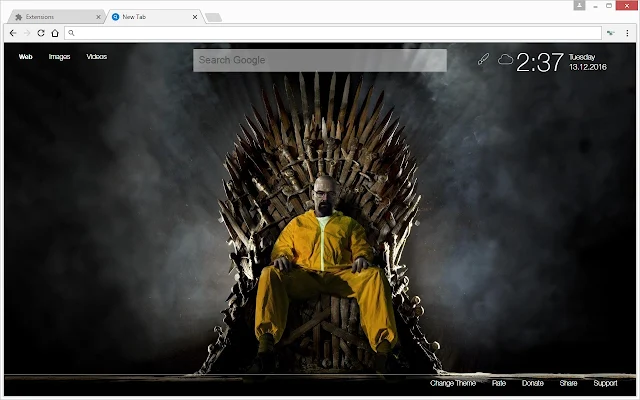The height and width of the screenshot is (400, 640).
Task: Close the Extensions tab
Action: pyautogui.click(x=98, y=17)
